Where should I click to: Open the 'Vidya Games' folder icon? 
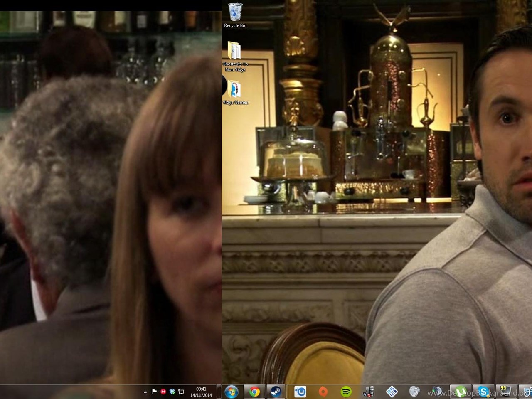[x=235, y=92]
